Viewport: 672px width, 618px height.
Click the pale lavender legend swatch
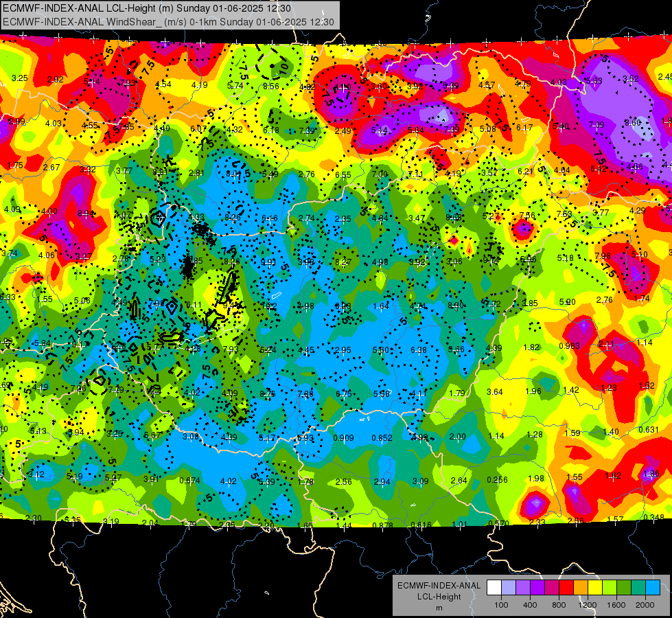[x=509, y=587]
